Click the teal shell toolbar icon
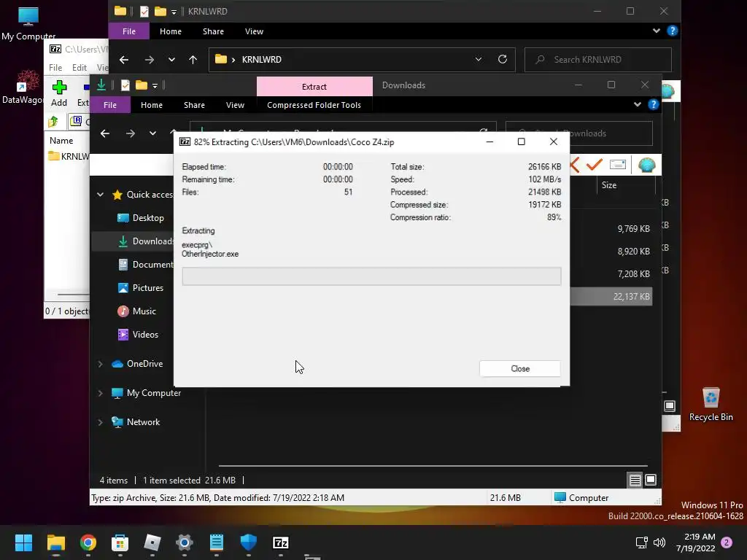Screen dimensions: 747x560 tap(647, 165)
